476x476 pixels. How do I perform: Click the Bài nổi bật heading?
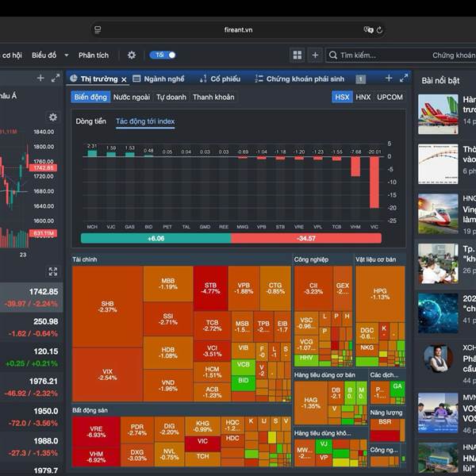coord(440,81)
